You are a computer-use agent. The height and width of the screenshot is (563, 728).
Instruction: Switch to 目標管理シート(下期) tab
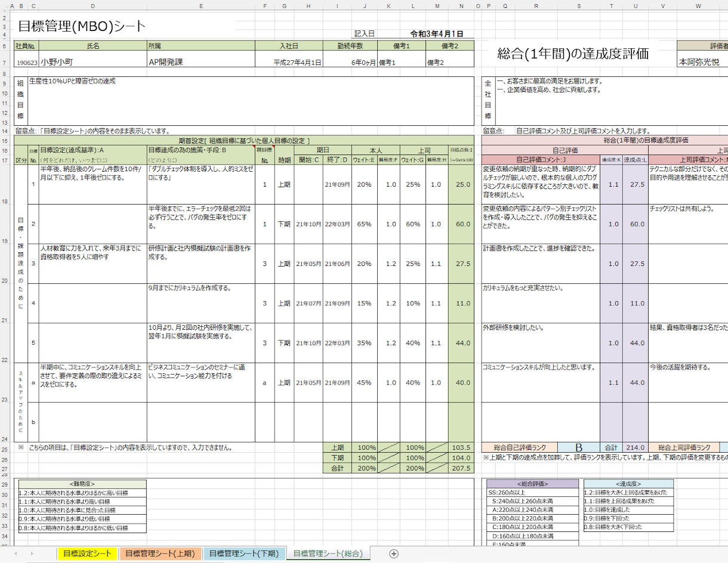pos(244,553)
